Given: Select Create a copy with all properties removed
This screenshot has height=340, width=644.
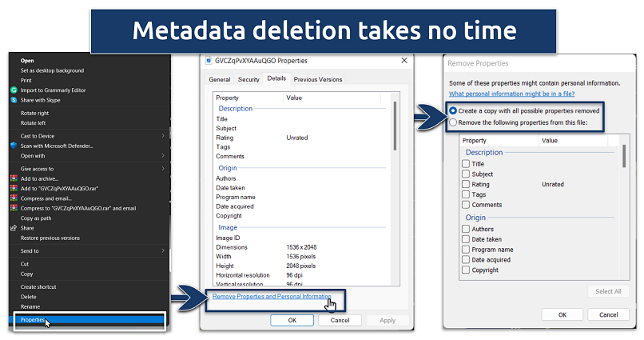Looking at the screenshot, I should (454, 110).
